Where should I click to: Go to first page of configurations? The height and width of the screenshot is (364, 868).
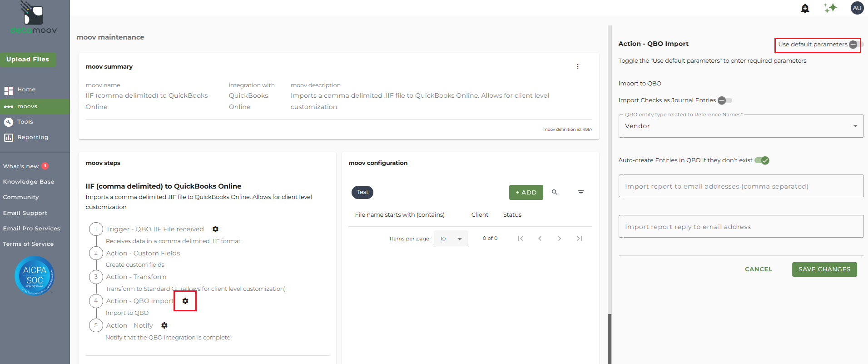tap(521, 239)
